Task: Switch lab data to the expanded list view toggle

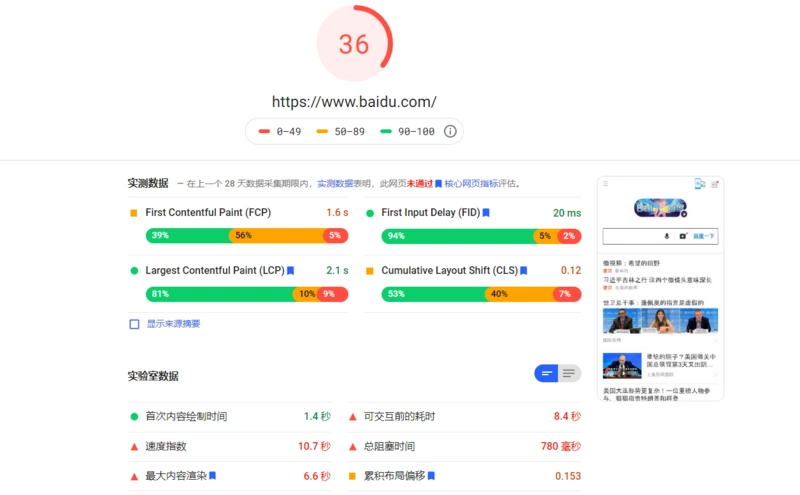Action: point(569,374)
